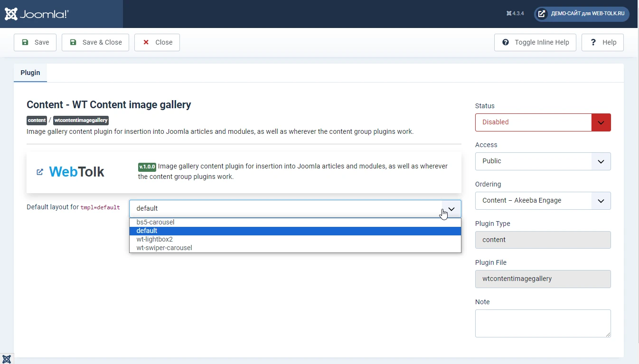The height and width of the screenshot is (364, 639).
Task: Click Save & Close
Action: coord(95,42)
